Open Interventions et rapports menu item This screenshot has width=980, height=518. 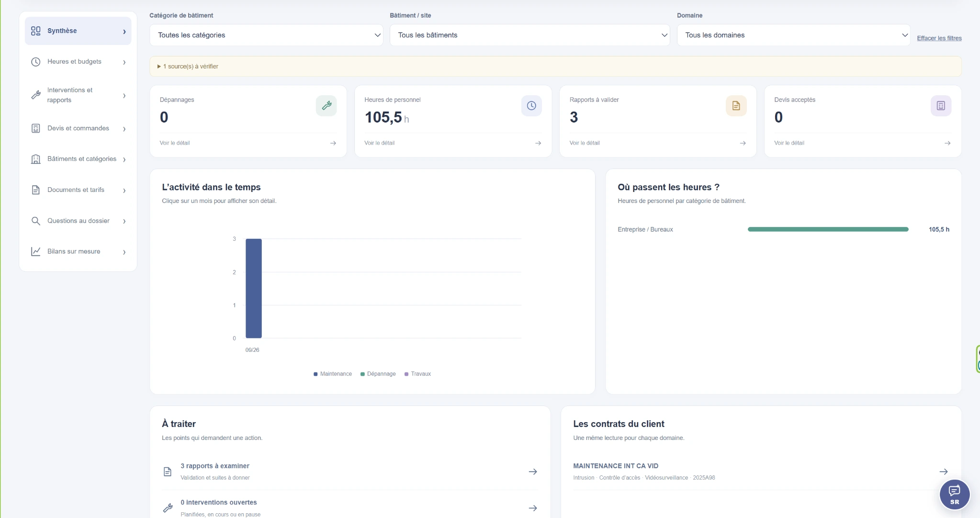pos(78,95)
